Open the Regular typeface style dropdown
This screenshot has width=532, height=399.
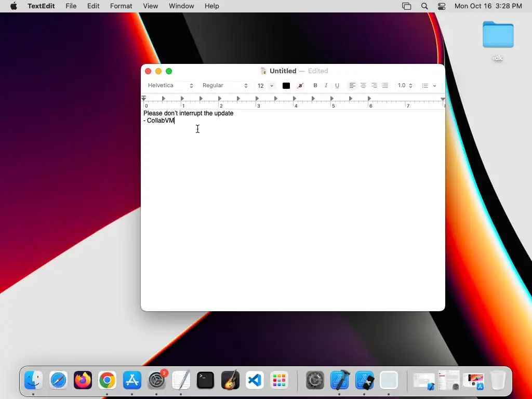(x=225, y=86)
